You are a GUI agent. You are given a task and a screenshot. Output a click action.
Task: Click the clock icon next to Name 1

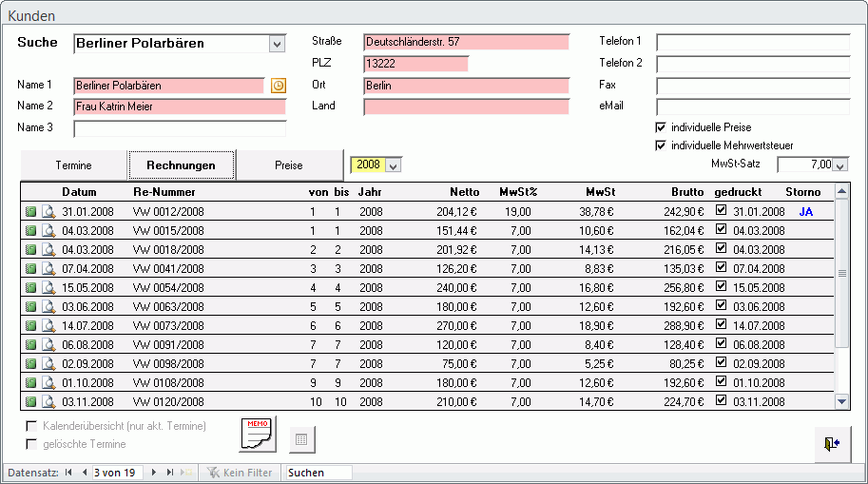pos(278,86)
